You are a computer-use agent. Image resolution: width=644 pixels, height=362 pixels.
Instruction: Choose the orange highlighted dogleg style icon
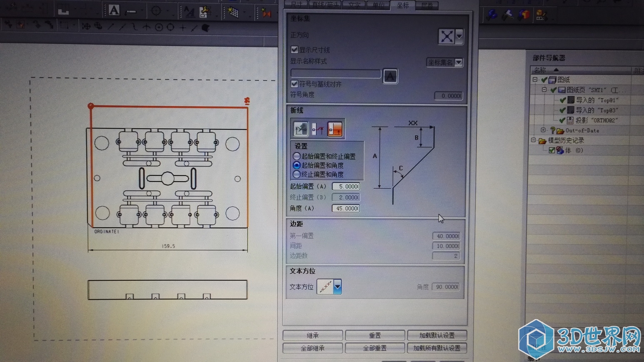click(335, 129)
